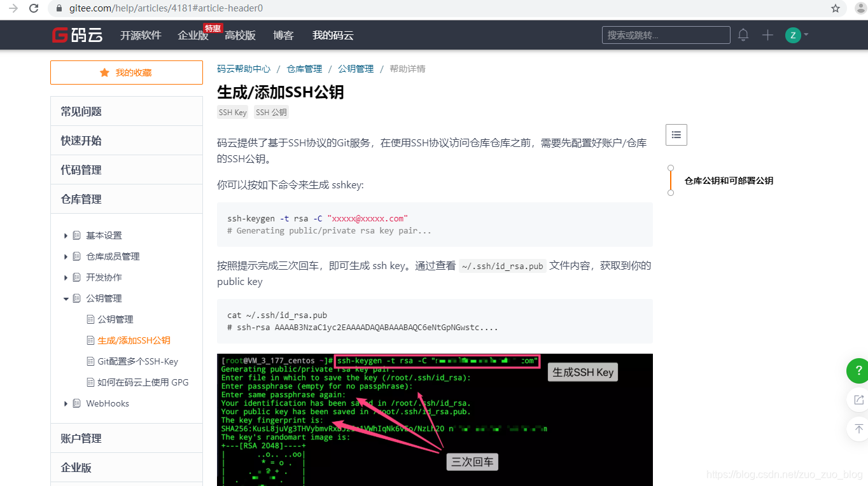Click the 我的收藏 button
The width and height of the screenshot is (868, 486).
(127, 73)
